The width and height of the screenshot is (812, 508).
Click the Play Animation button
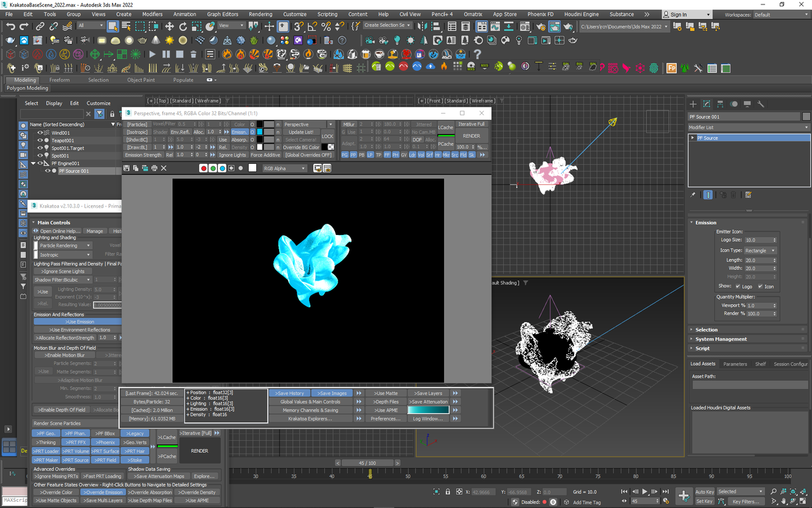coord(645,491)
